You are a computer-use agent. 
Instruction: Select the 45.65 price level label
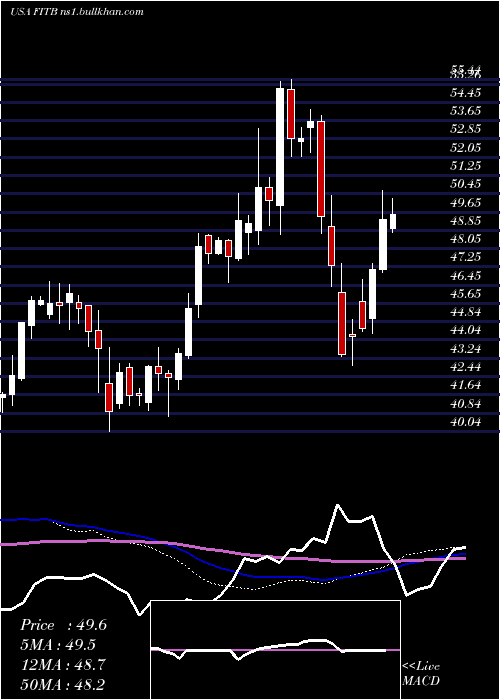pyautogui.click(x=465, y=293)
